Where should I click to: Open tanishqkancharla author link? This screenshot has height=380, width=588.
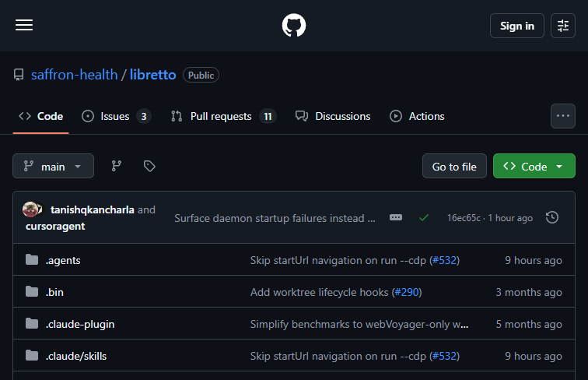(93, 209)
